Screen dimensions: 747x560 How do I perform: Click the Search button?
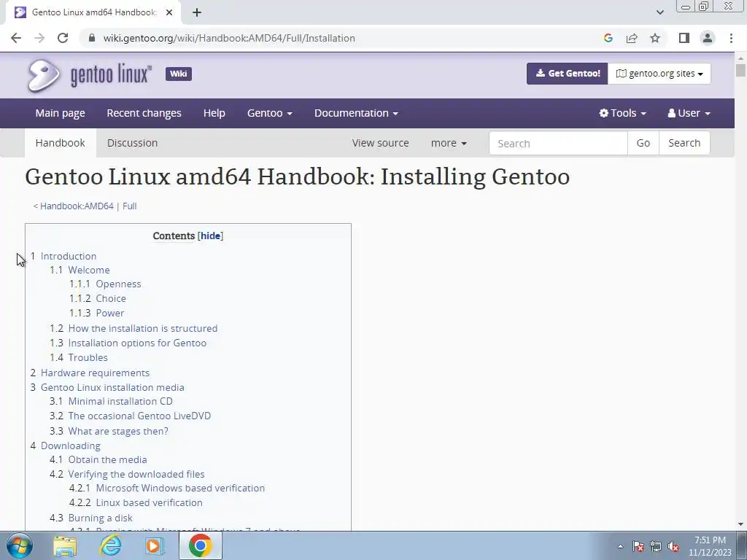coord(684,144)
